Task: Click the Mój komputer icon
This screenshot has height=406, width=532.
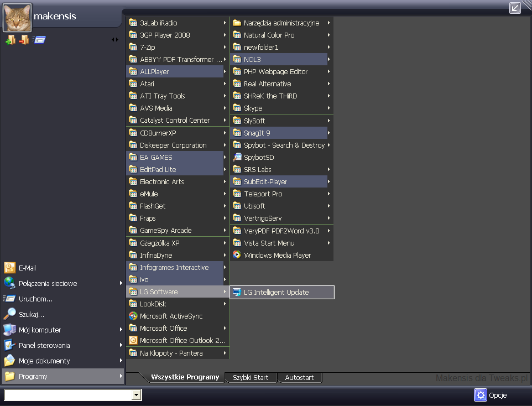Action: point(10,330)
